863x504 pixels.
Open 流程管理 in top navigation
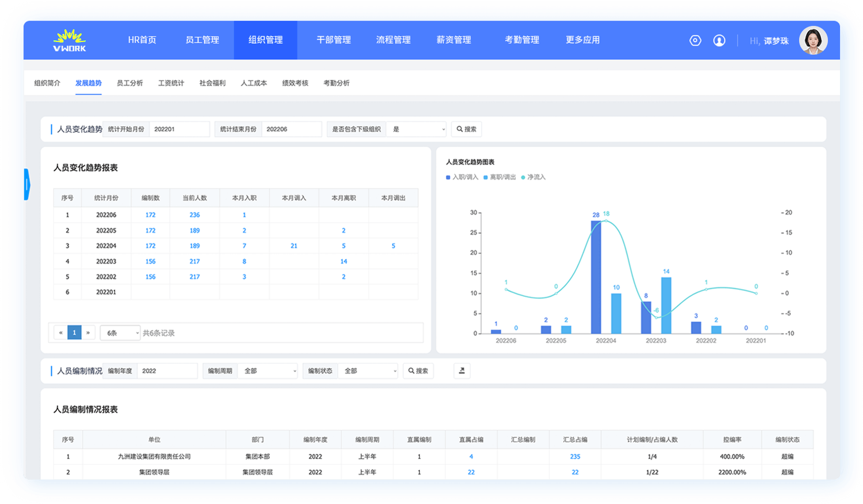coord(394,40)
